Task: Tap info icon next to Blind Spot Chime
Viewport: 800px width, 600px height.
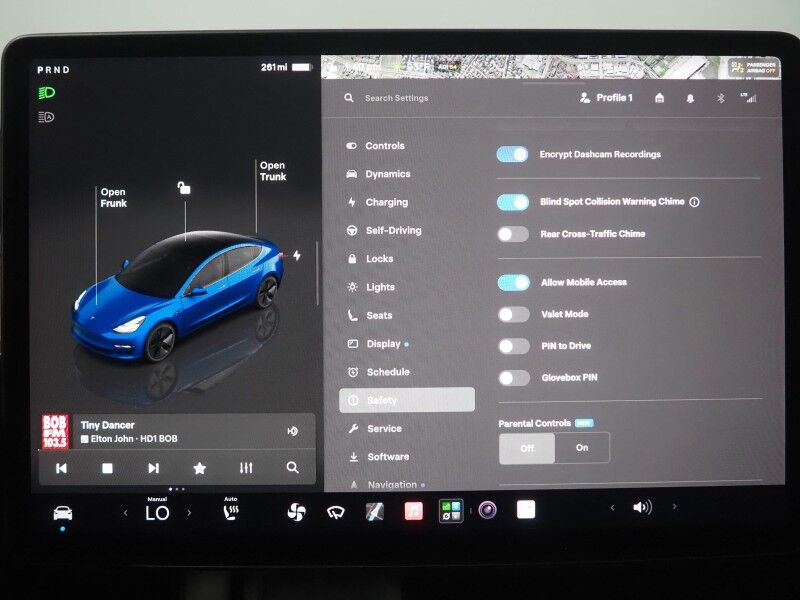Action: (694, 202)
